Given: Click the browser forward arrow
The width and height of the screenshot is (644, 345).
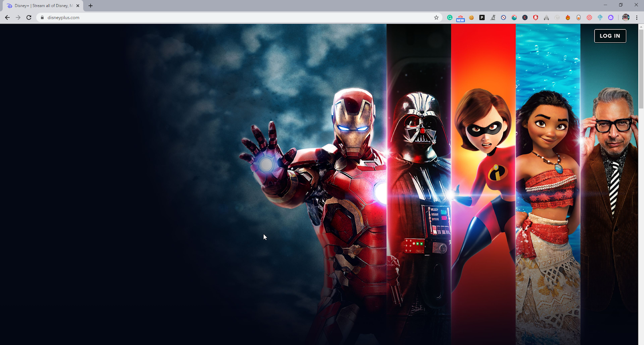Looking at the screenshot, I should pyautogui.click(x=18, y=17).
